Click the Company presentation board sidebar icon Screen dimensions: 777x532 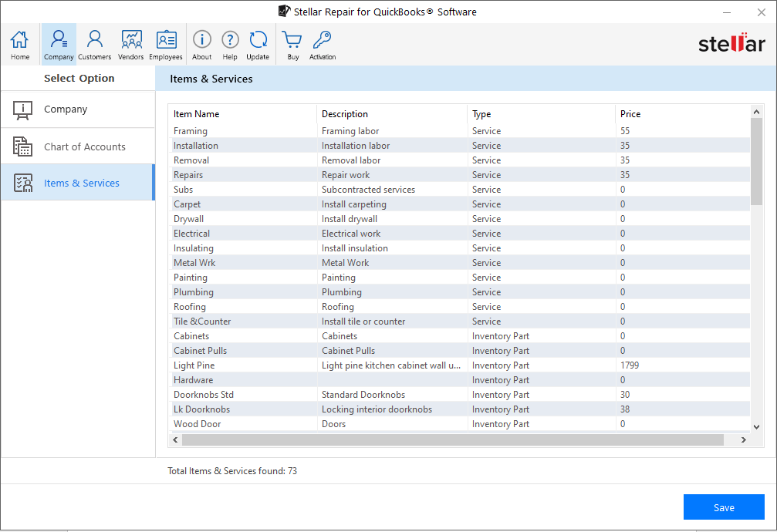pyautogui.click(x=23, y=110)
